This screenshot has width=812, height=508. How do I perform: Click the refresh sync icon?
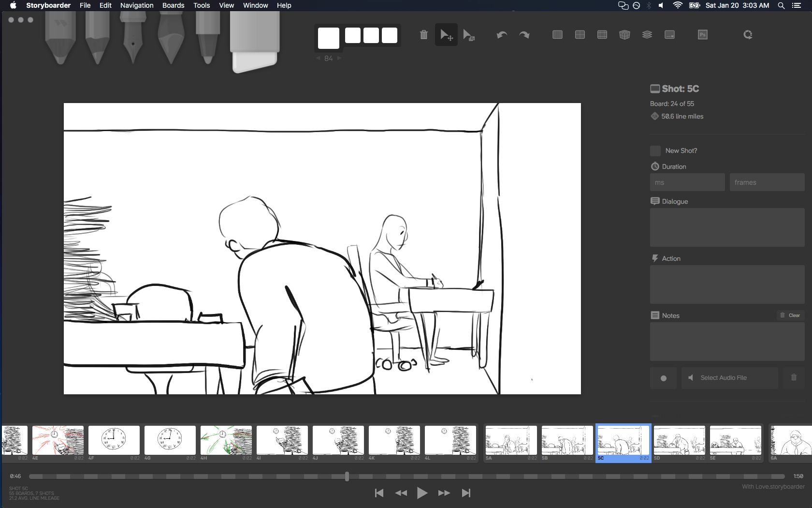[x=748, y=35]
